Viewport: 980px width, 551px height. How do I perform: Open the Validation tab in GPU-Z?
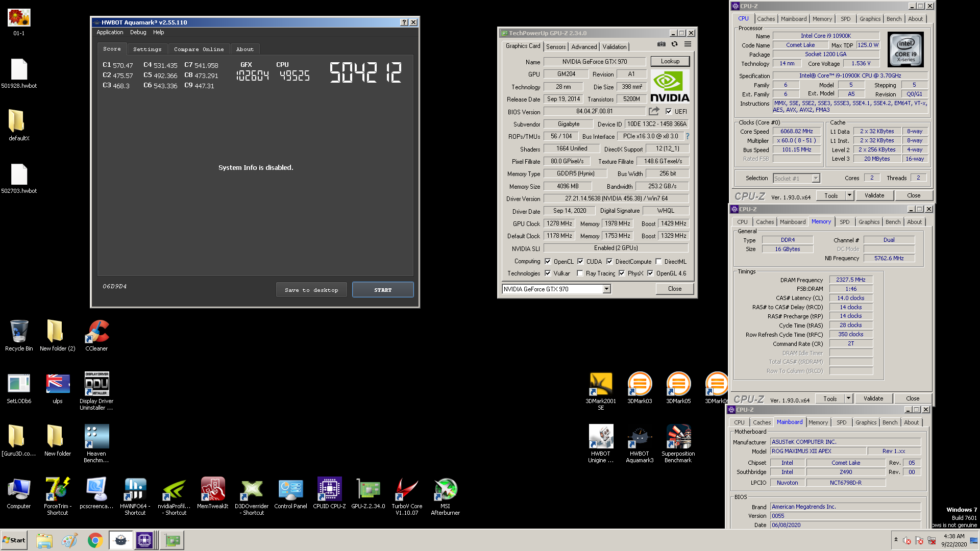tap(614, 46)
